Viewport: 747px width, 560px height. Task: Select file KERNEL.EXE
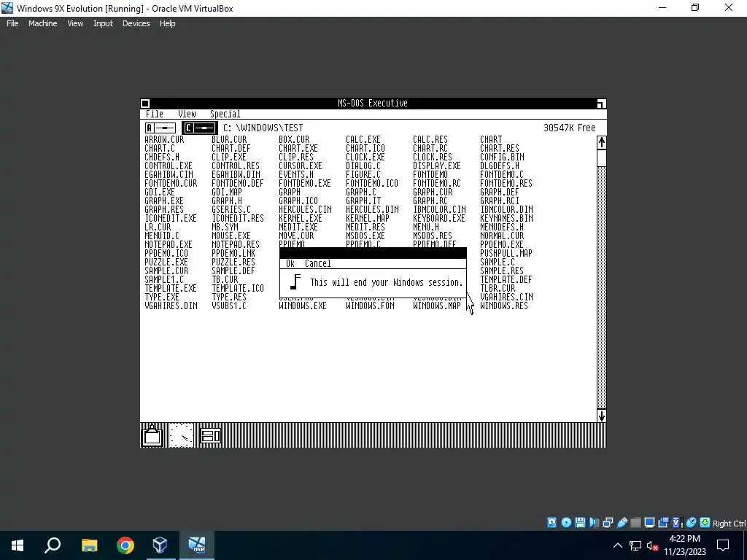[301, 218]
